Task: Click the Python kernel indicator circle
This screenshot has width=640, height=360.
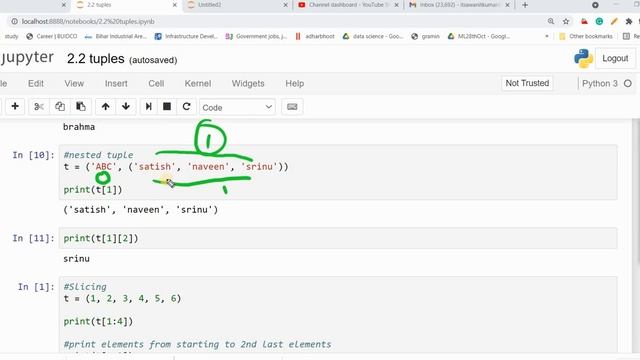Action: point(628,83)
